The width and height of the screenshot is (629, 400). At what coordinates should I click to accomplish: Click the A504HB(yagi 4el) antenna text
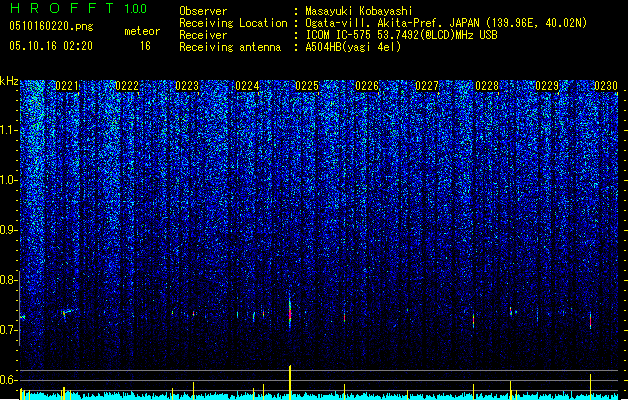coord(353,47)
